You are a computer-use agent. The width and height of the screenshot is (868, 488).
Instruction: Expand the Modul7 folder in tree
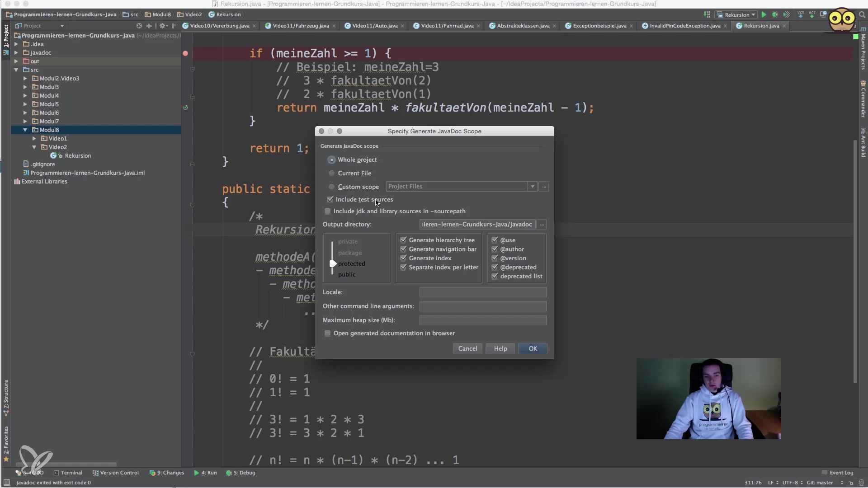pyautogui.click(x=25, y=121)
